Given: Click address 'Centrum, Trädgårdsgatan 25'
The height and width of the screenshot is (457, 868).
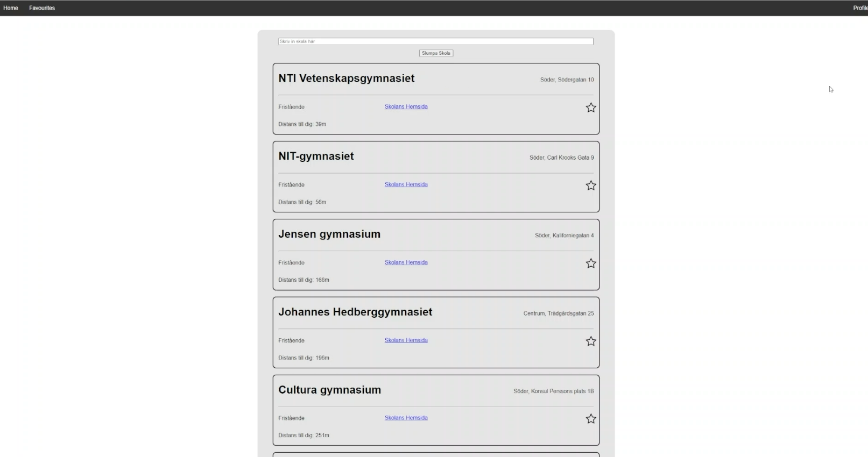Looking at the screenshot, I should [x=559, y=313].
